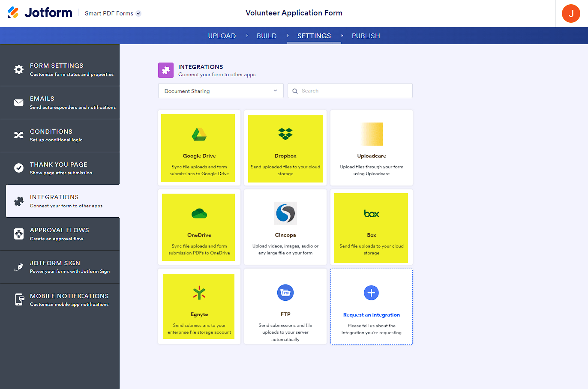Click the search magnifier icon
Image resolution: width=588 pixels, height=389 pixels.
295,91
